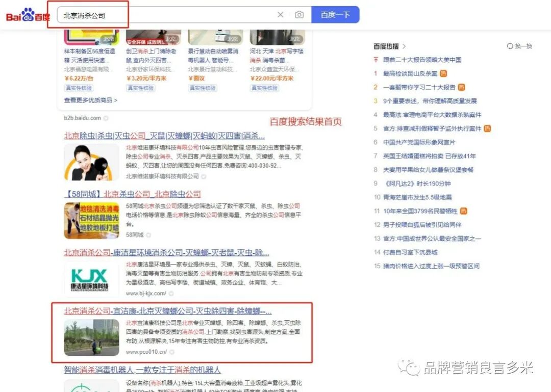Open hot topic 夫妻用苹果给女儿做薯条汉堡套餐
Viewport: 551px width, 392px height.
pyautogui.click(x=429, y=170)
